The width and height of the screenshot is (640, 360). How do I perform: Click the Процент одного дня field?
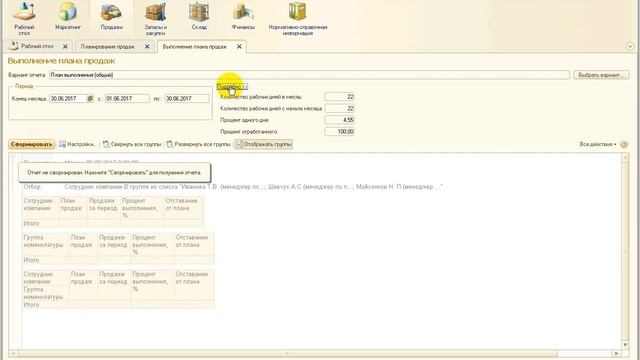coord(340,120)
